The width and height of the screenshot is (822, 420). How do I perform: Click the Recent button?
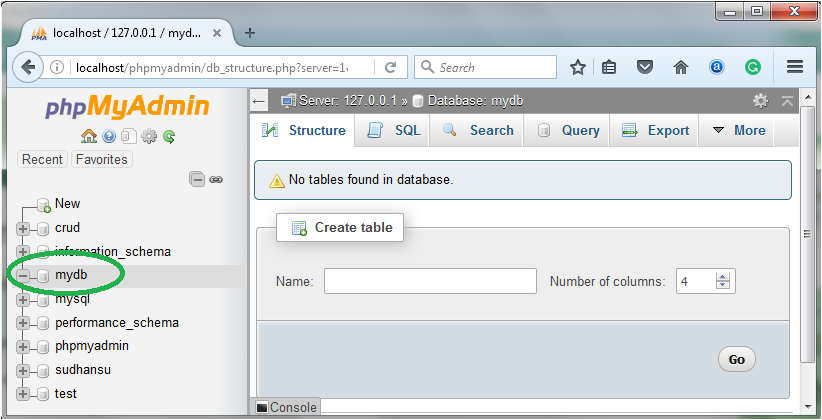tap(42, 159)
